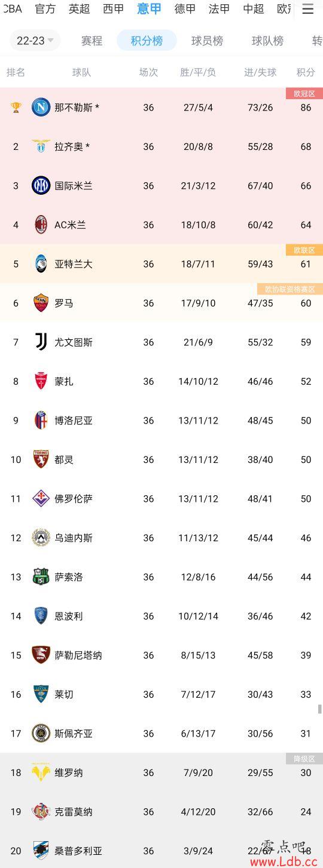The width and height of the screenshot is (323, 868).
Task: Tap the Juventus club logo
Action: 41,342
